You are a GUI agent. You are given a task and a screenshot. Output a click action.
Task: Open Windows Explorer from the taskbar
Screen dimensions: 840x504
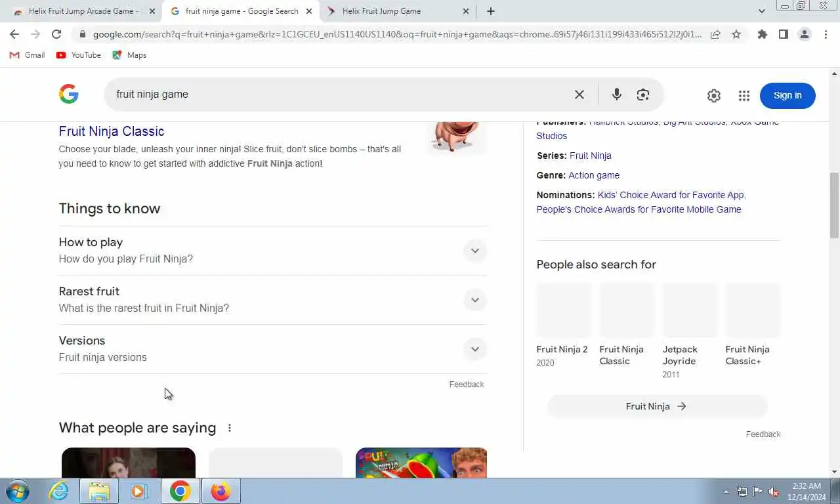[99, 491]
